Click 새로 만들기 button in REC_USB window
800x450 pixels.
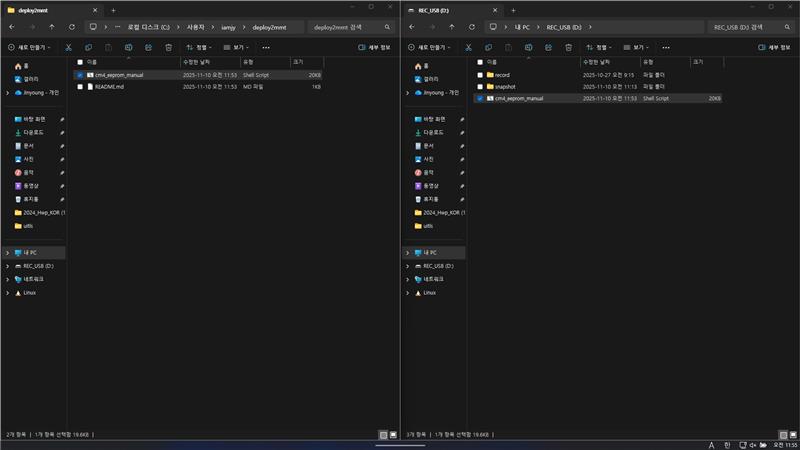pyautogui.click(x=430, y=47)
